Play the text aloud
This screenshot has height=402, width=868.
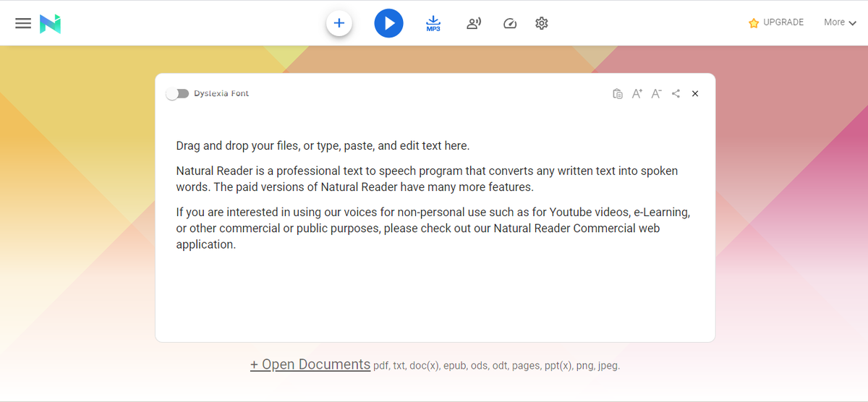pos(388,23)
